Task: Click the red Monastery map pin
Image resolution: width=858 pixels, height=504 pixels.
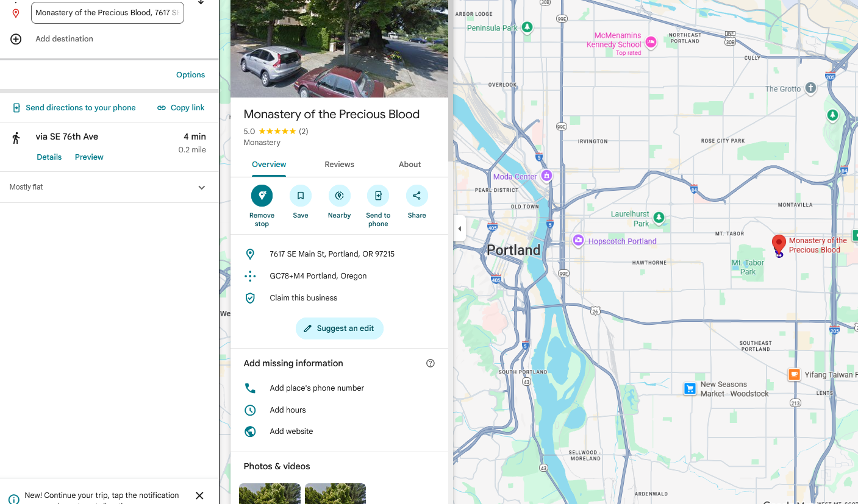Action: [x=779, y=245]
